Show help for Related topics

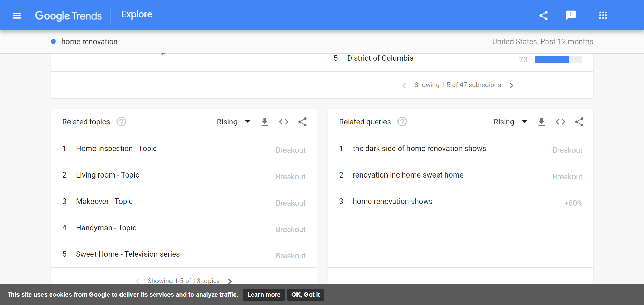click(121, 122)
